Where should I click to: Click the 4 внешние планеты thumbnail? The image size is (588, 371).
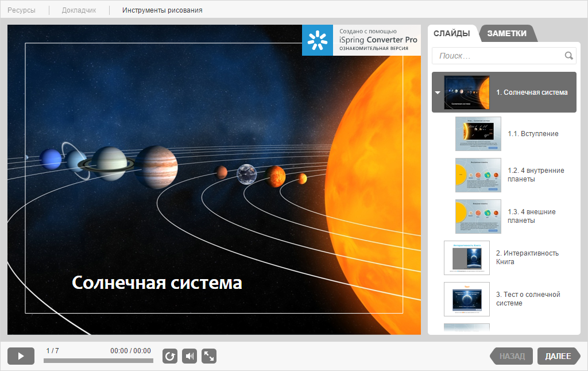click(478, 216)
